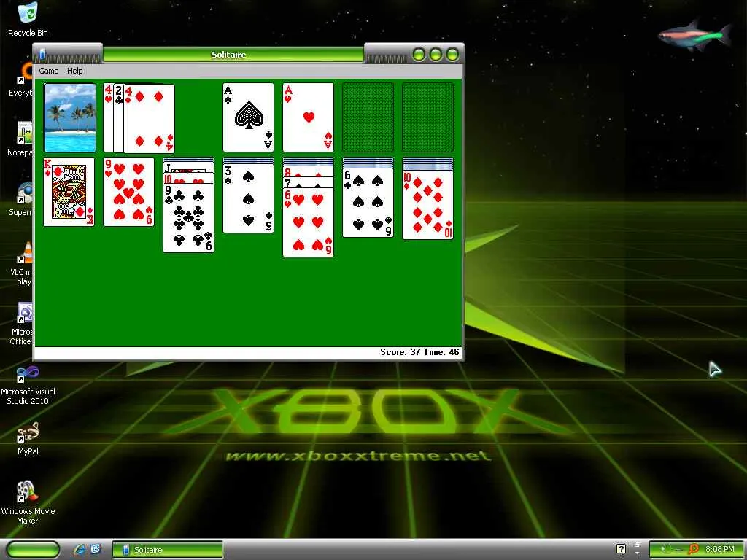Viewport: 747px width, 560px height.
Task: Select the ten of hearts in third column
Action: [189, 179]
